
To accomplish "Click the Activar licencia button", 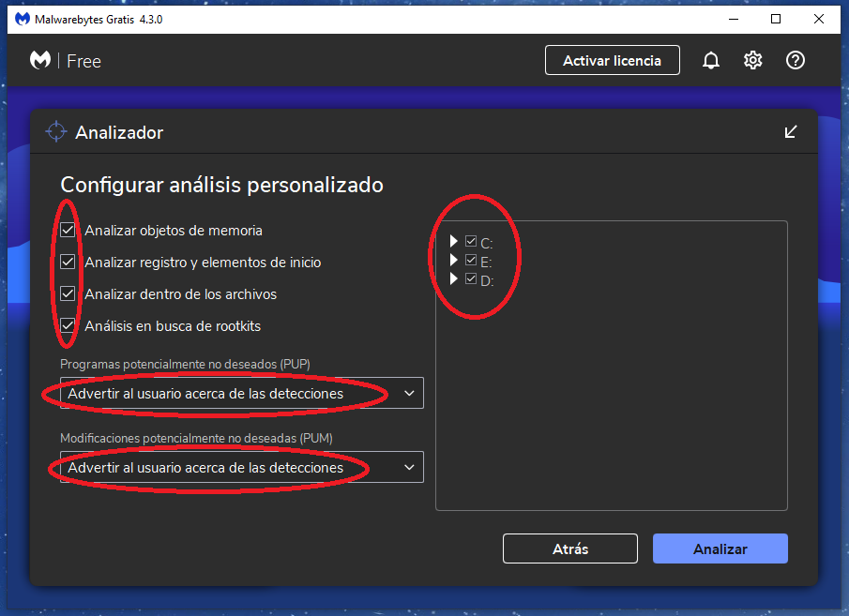I will [x=612, y=60].
